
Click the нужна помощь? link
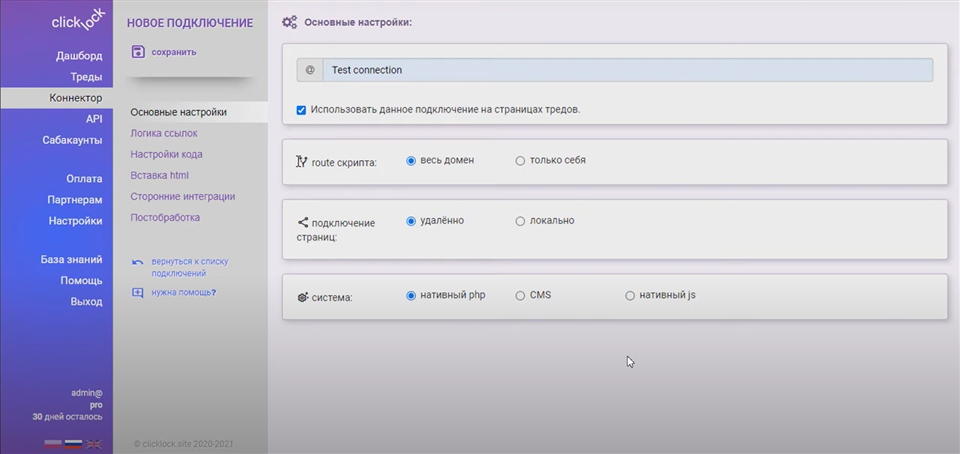point(184,293)
